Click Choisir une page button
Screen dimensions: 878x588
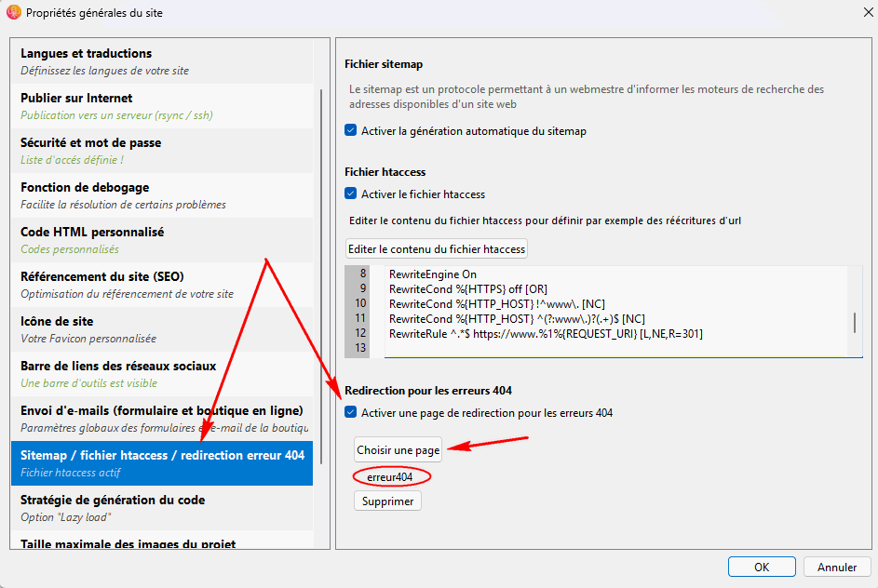pyautogui.click(x=398, y=449)
